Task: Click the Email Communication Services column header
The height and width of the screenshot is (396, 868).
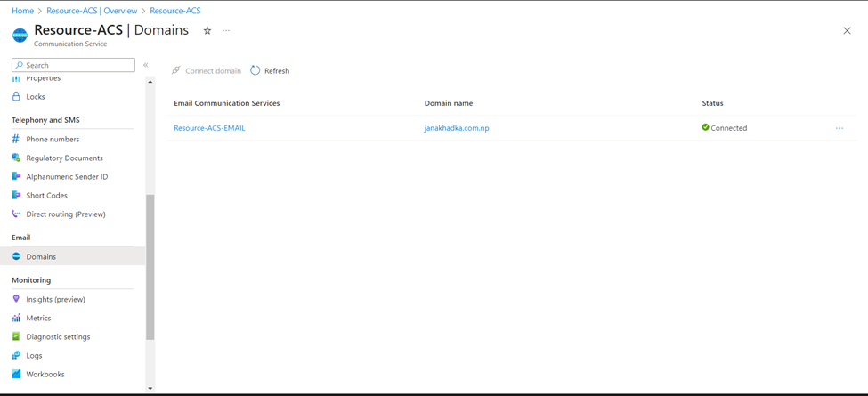Action: tap(226, 103)
